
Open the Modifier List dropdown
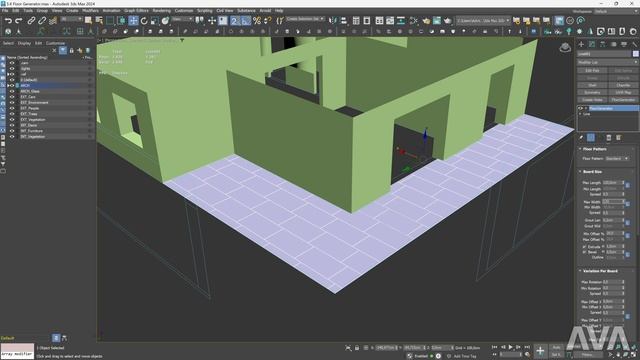(607, 62)
